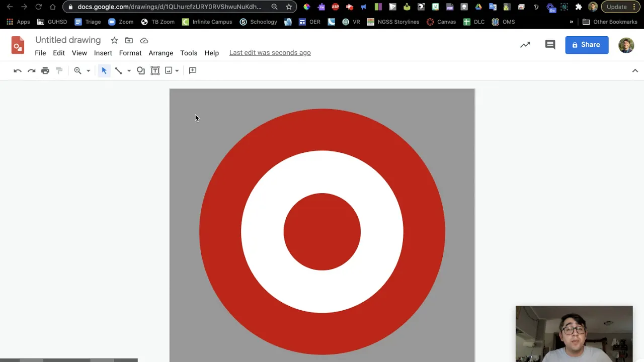Open the OMS bookmark

(503, 22)
